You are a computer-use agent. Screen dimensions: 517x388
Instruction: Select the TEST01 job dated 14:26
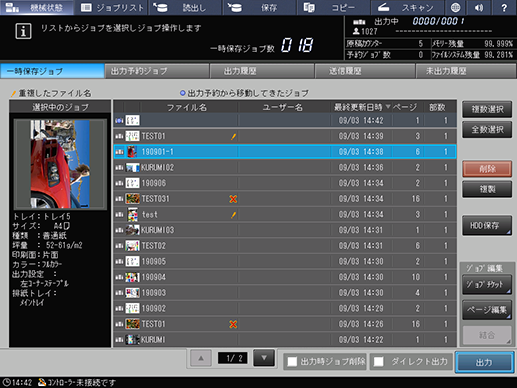(x=285, y=324)
